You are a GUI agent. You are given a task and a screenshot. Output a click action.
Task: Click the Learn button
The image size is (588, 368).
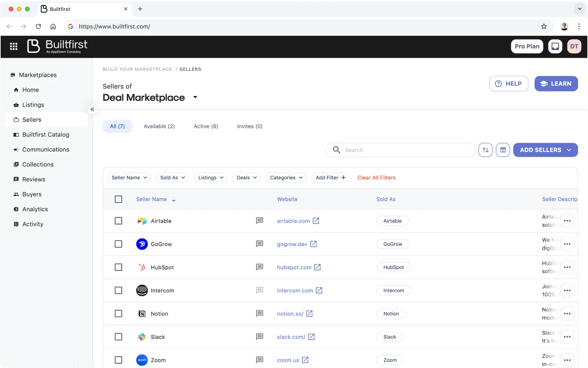pos(556,84)
